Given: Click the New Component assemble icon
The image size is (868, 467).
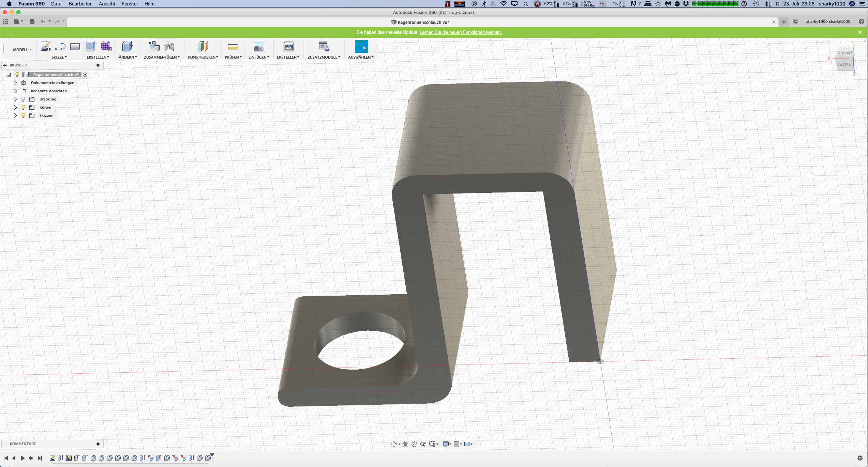Looking at the screenshot, I should pos(154,46).
